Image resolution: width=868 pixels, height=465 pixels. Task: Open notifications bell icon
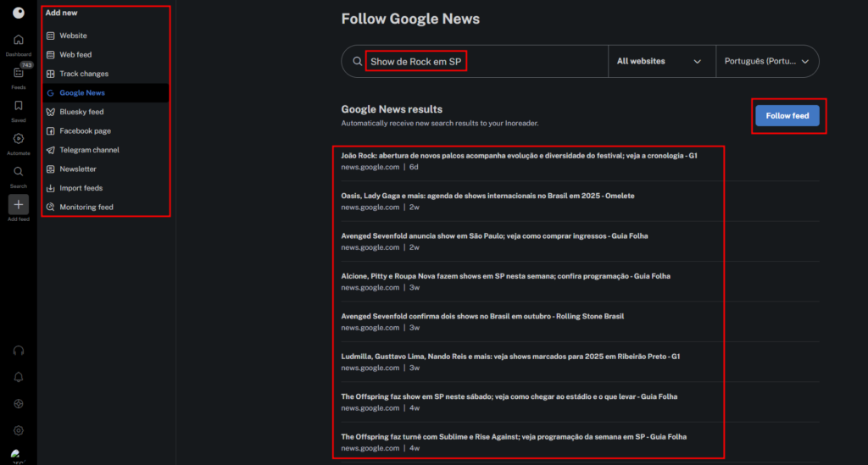(x=19, y=377)
